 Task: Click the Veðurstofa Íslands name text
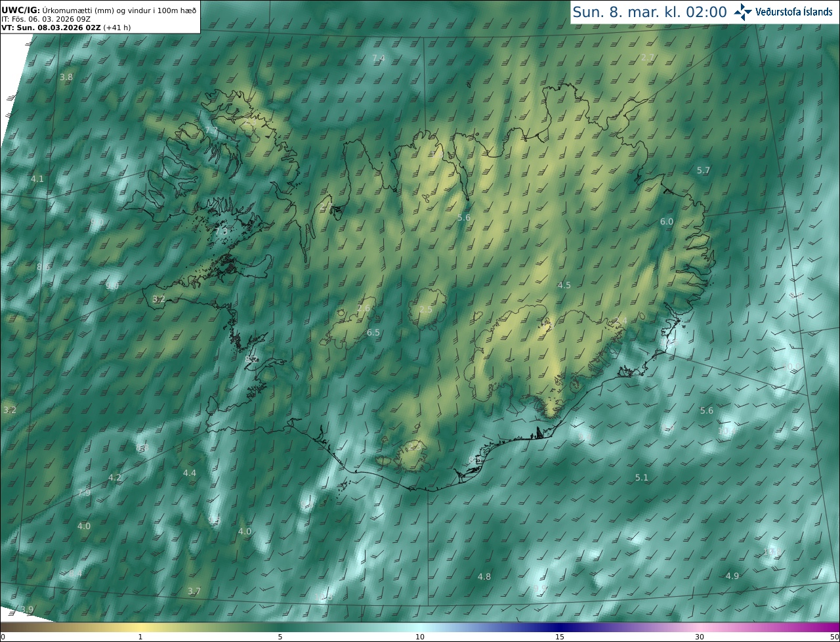[794, 12]
